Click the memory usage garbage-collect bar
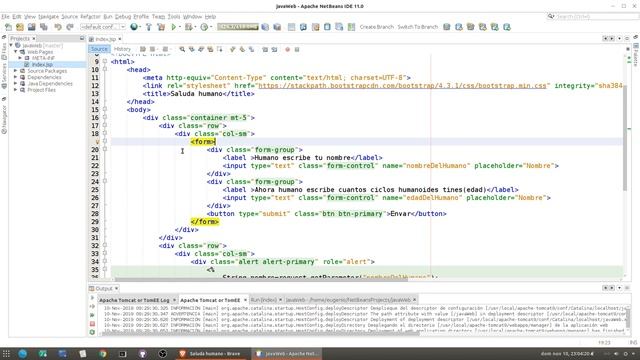 238,27
